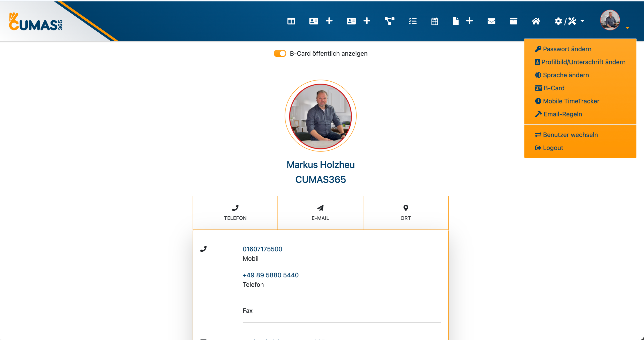Open Mobile TimeTracker menu item
Viewport: 644px width, 340px height.
tap(571, 101)
